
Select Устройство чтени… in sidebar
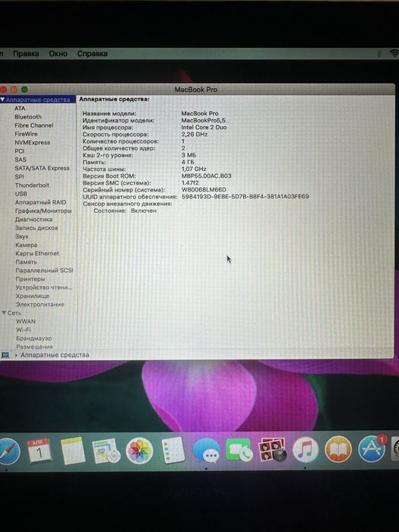point(44,287)
